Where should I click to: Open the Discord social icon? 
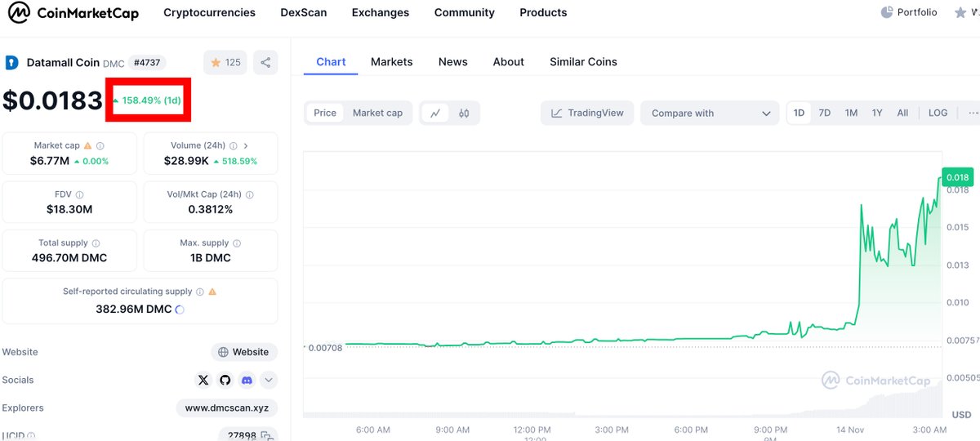(247, 380)
